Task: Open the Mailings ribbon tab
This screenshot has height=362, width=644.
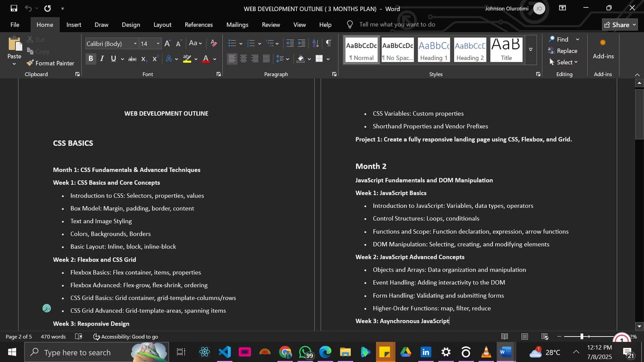Action: [237, 24]
